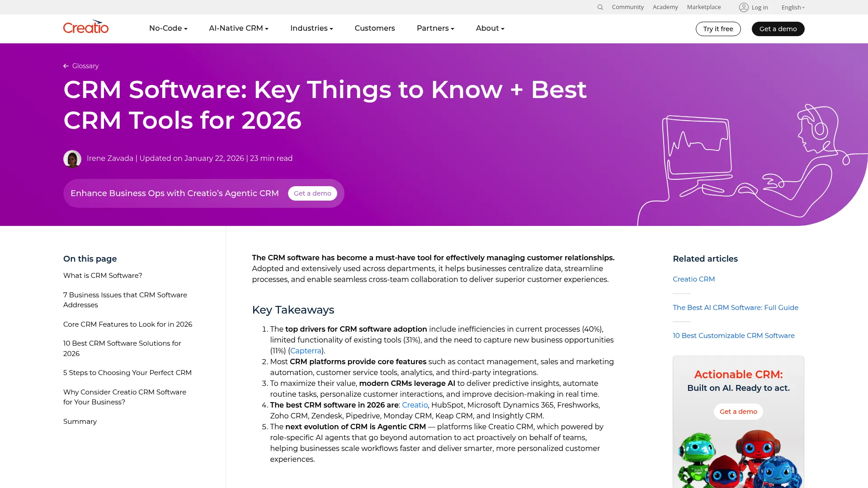This screenshot has width=868, height=488.
Task: Click the user account Log in icon
Action: click(x=744, y=7)
